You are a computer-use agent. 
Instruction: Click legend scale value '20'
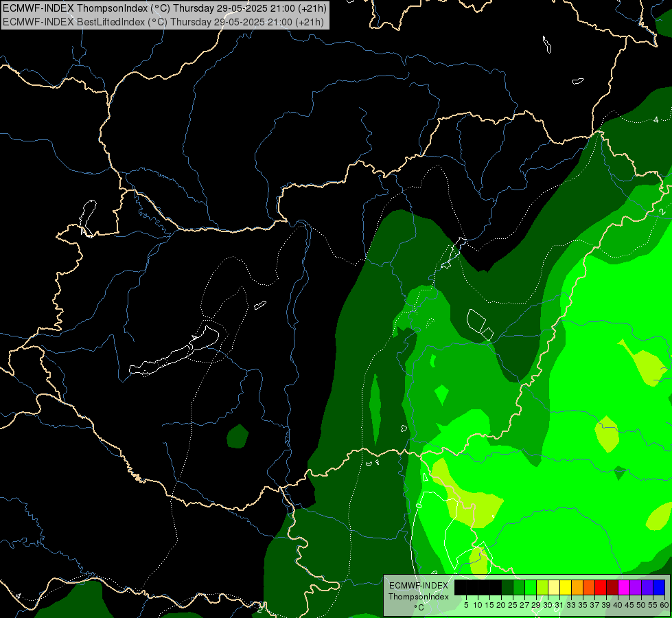pos(501,605)
